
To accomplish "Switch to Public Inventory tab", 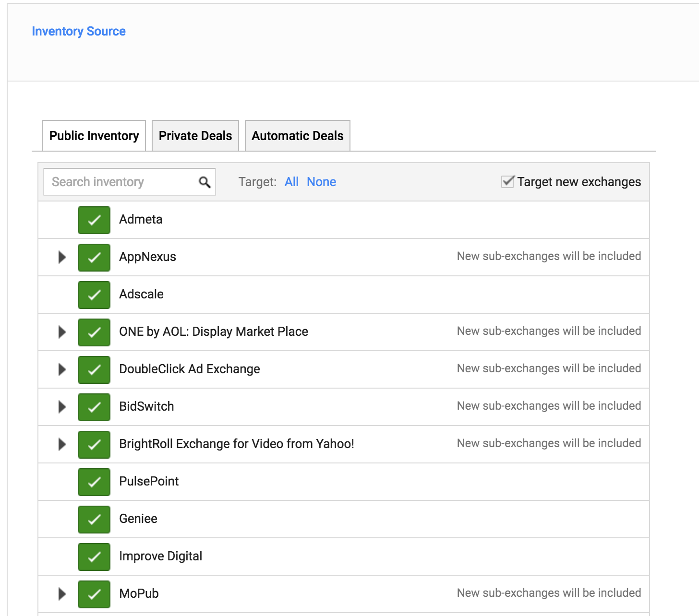I will (94, 136).
